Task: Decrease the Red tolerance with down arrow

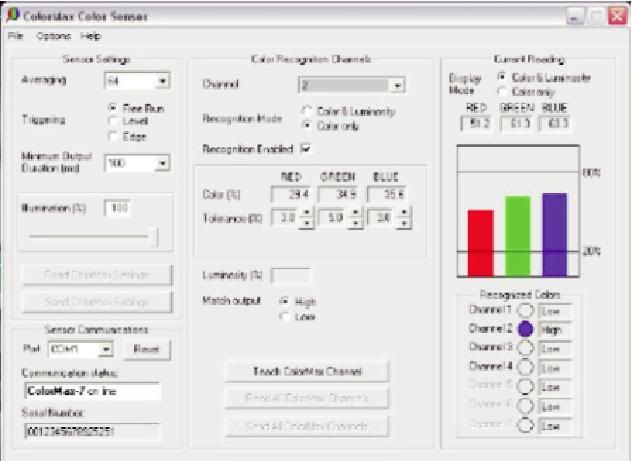Action: [x=307, y=223]
